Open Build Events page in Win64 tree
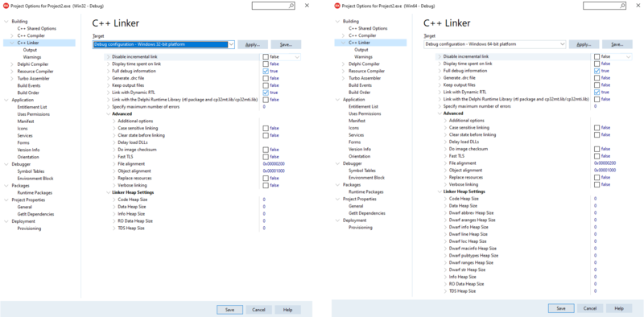This screenshot has width=644, height=317. coord(360,85)
